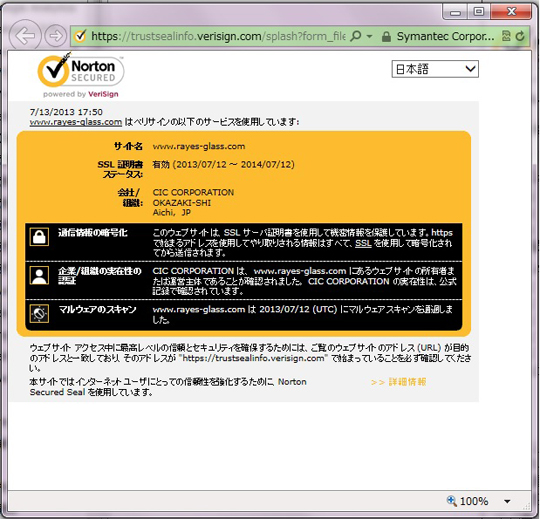Image resolution: width=540 pixels, height=519 pixels.
Task: Click the https://trustsealinfo.verisign.com text in footer note
Action: [253, 358]
